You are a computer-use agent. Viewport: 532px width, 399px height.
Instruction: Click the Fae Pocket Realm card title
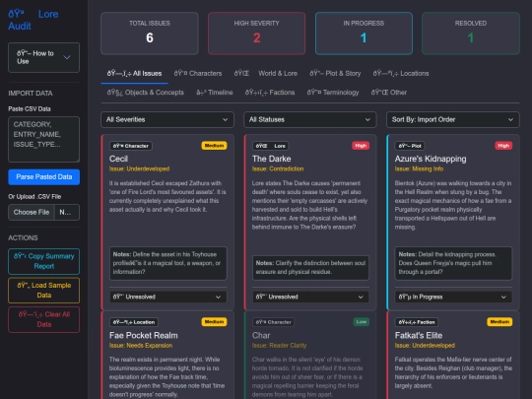point(144,335)
